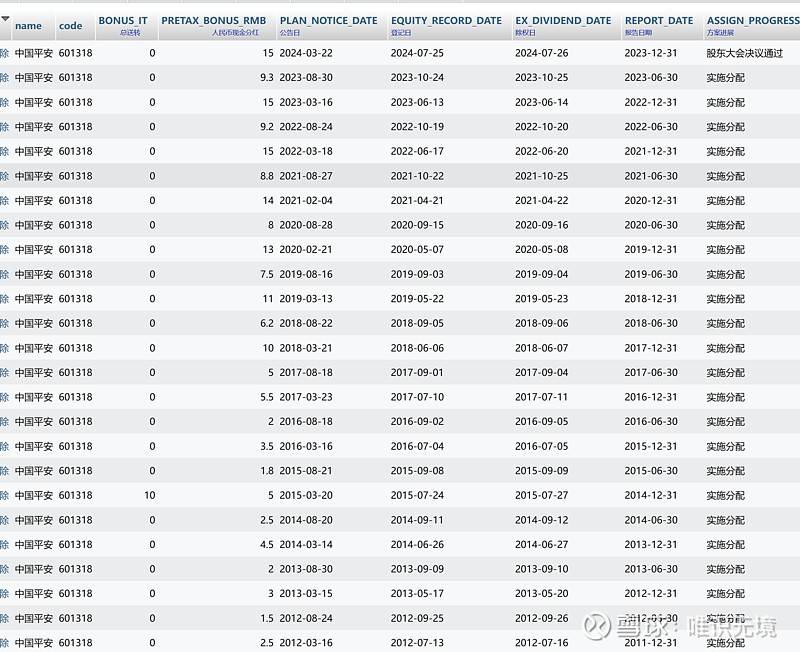Select report date 2015-12-31
Screen dimensions: 800x652
pos(651,446)
